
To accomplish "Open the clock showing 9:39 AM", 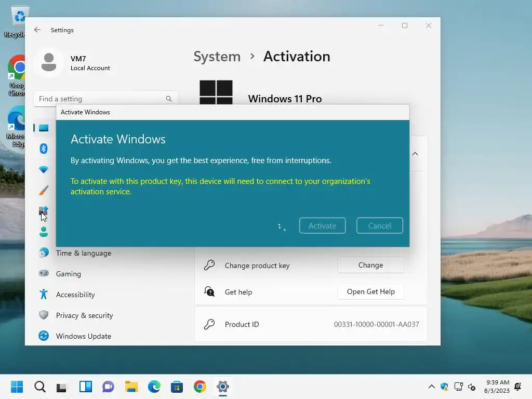I will click(x=497, y=387).
